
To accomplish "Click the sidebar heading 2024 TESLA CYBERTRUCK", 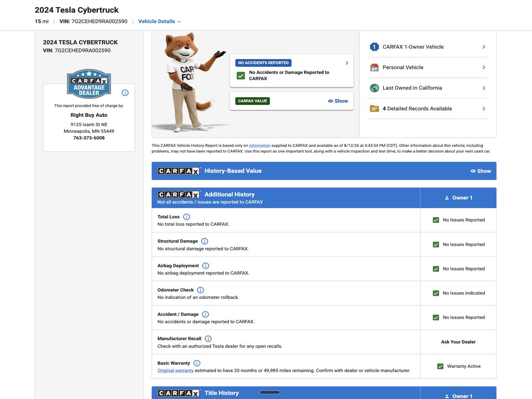I will (x=80, y=42).
